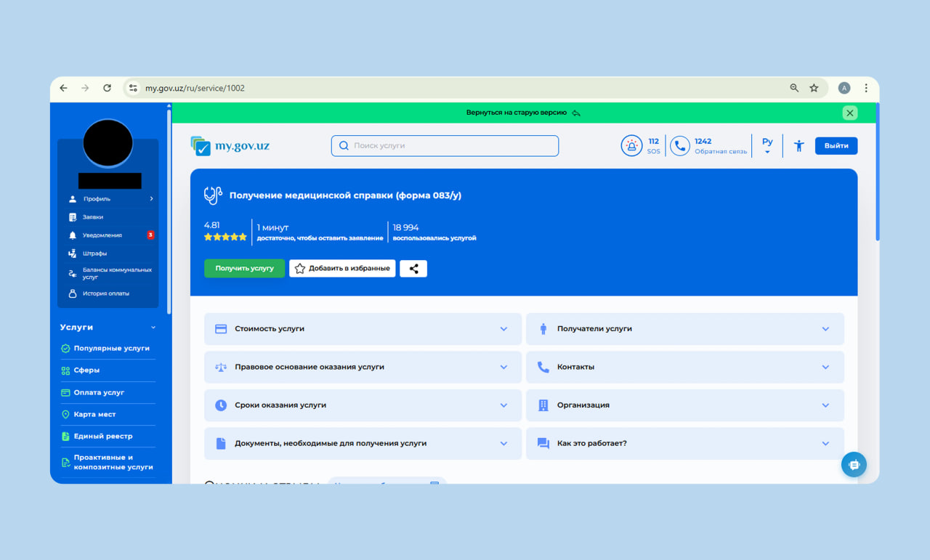Open Популярные услуги in sidebar
This screenshot has height=560, width=930.
111,349
